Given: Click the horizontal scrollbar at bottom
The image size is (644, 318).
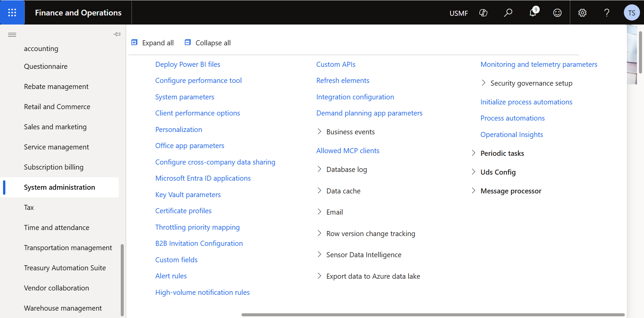Looking at the screenshot, I should [433, 315].
